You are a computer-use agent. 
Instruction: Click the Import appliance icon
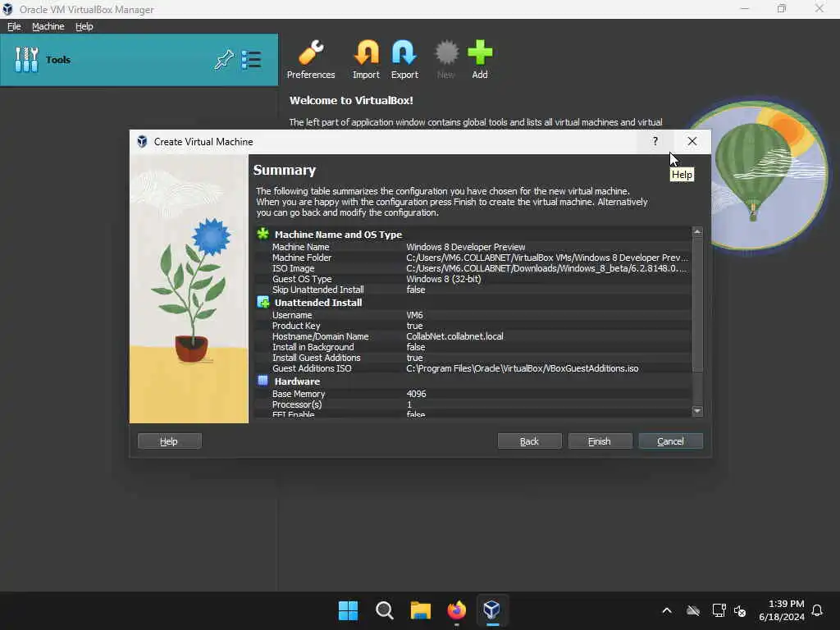pyautogui.click(x=366, y=59)
